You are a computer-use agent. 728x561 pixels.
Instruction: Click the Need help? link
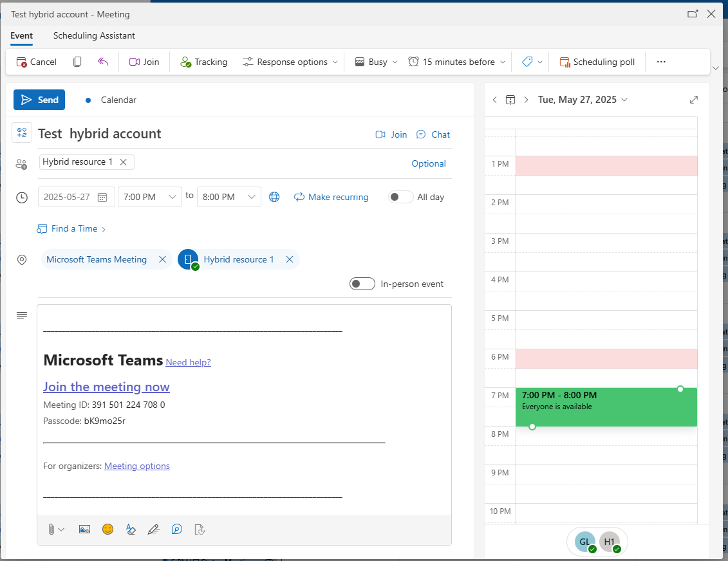pyautogui.click(x=188, y=362)
